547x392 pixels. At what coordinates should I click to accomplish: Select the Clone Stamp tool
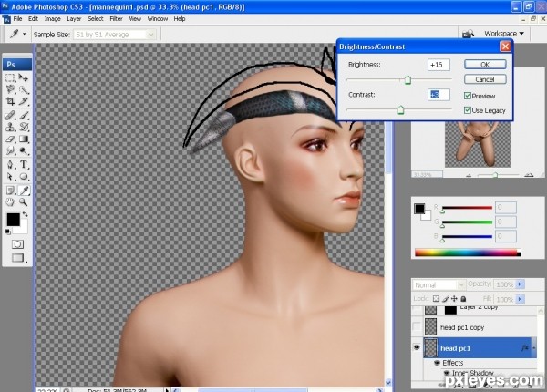click(x=10, y=127)
